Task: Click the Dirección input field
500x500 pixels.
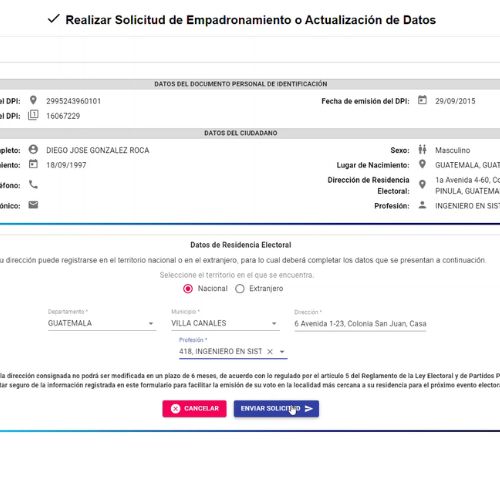Action: [360, 324]
